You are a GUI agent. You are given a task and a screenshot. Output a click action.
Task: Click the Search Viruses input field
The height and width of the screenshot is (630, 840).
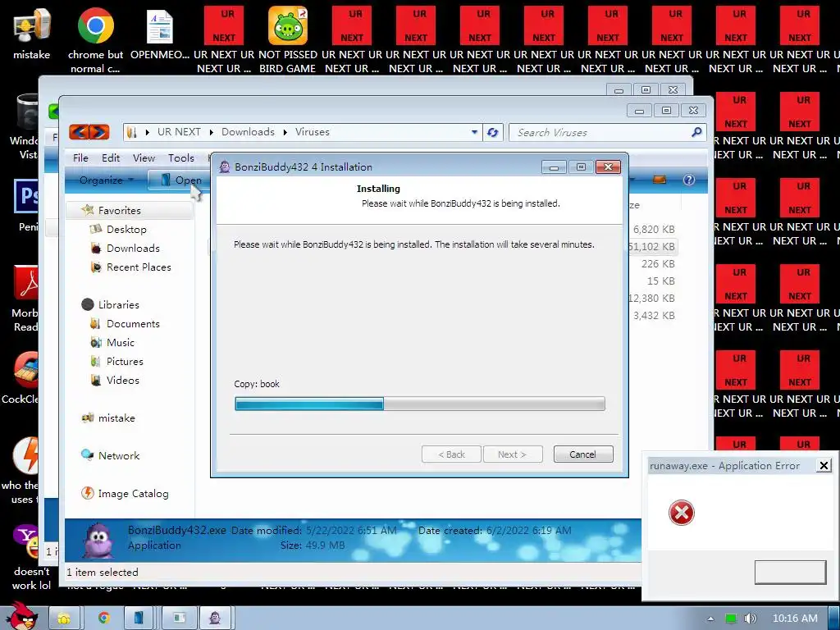[x=601, y=132]
